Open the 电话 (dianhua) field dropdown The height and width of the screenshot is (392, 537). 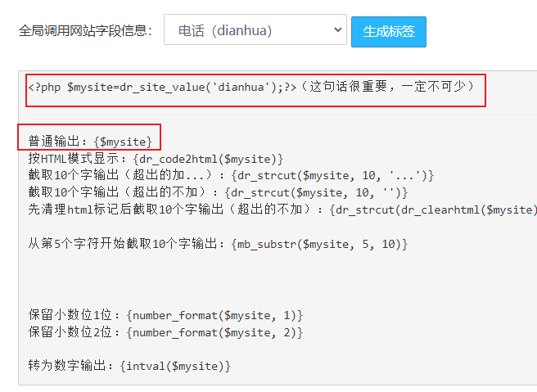coord(255,29)
